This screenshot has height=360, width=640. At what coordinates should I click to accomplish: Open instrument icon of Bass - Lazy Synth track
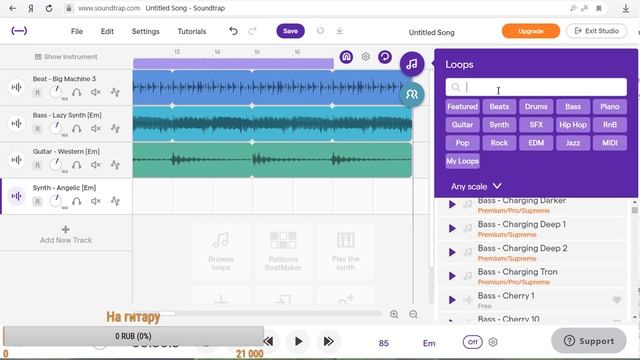(x=17, y=123)
